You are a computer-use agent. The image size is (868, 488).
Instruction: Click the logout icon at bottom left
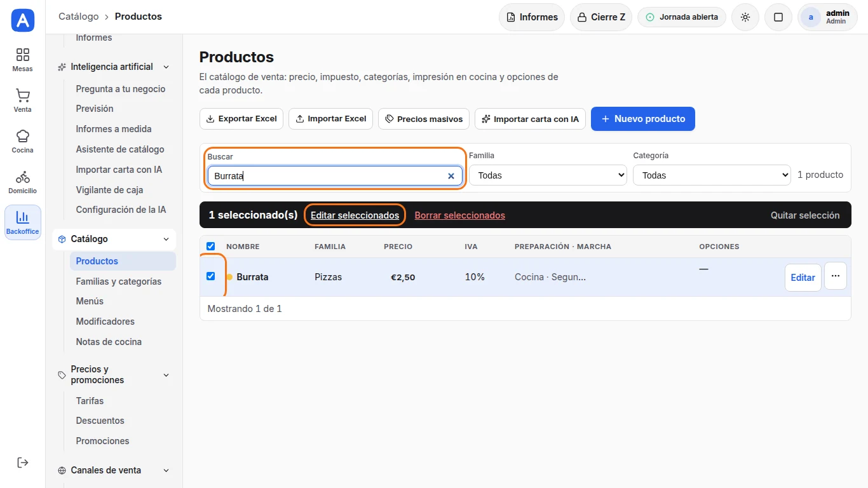click(x=23, y=462)
